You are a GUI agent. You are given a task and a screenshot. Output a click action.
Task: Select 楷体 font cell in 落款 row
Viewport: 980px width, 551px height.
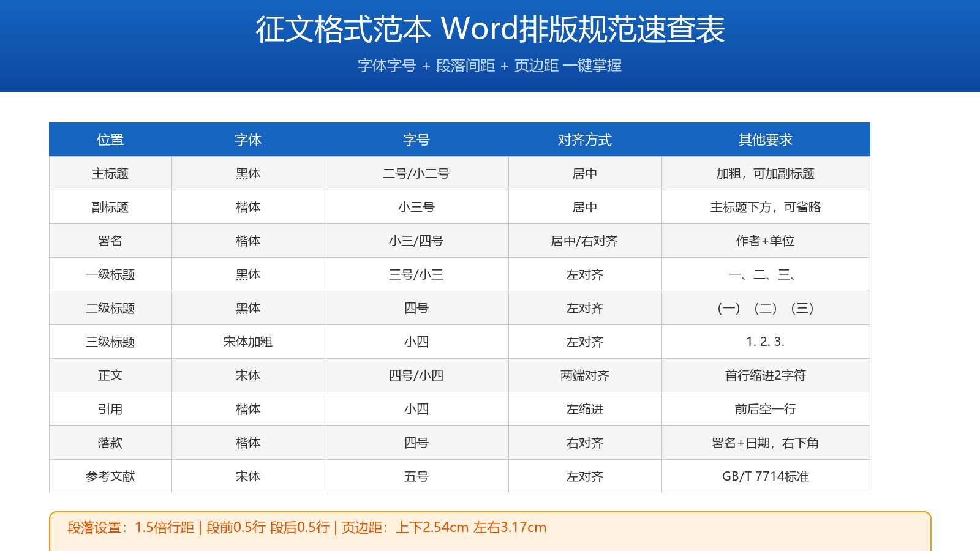pyautogui.click(x=248, y=443)
